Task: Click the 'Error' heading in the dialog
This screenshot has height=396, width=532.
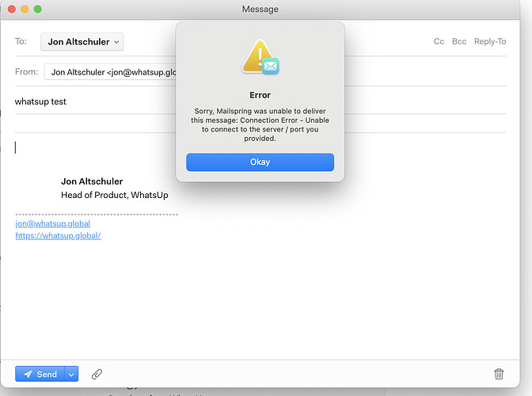Action: [x=260, y=95]
